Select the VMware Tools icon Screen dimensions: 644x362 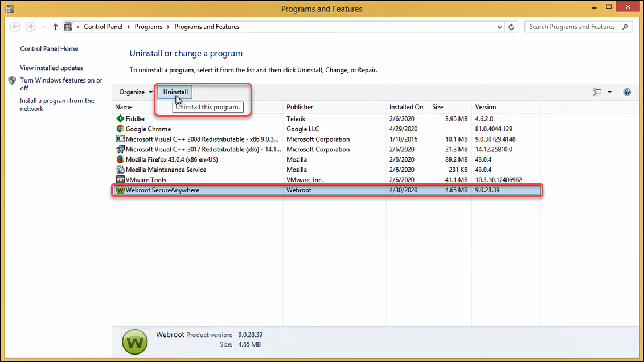click(120, 180)
